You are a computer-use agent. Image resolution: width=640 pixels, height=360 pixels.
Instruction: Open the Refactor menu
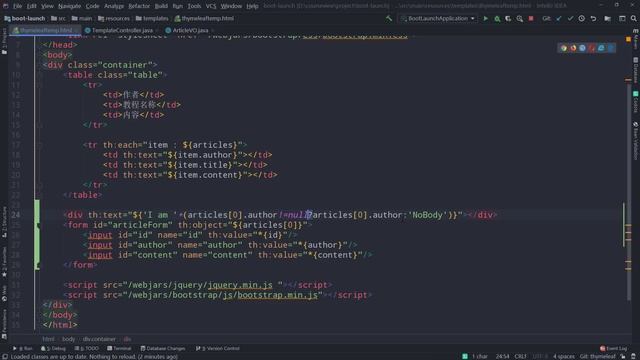(x=139, y=6)
